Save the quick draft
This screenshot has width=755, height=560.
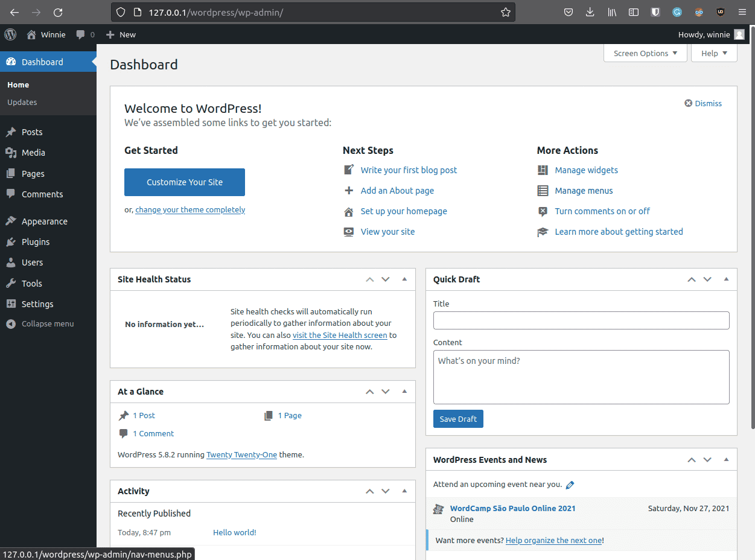pyautogui.click(x=458, y=419)
